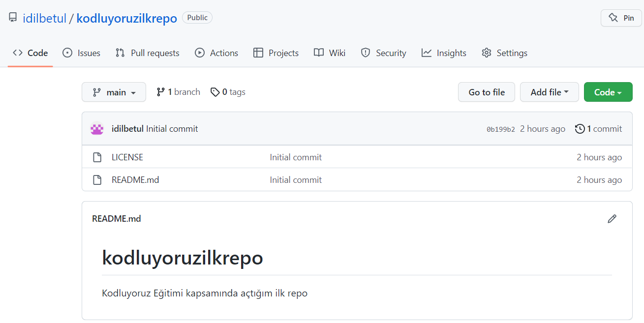Click the Security tab shield icon
Screen dimensions: 644x323
point(366,53)
